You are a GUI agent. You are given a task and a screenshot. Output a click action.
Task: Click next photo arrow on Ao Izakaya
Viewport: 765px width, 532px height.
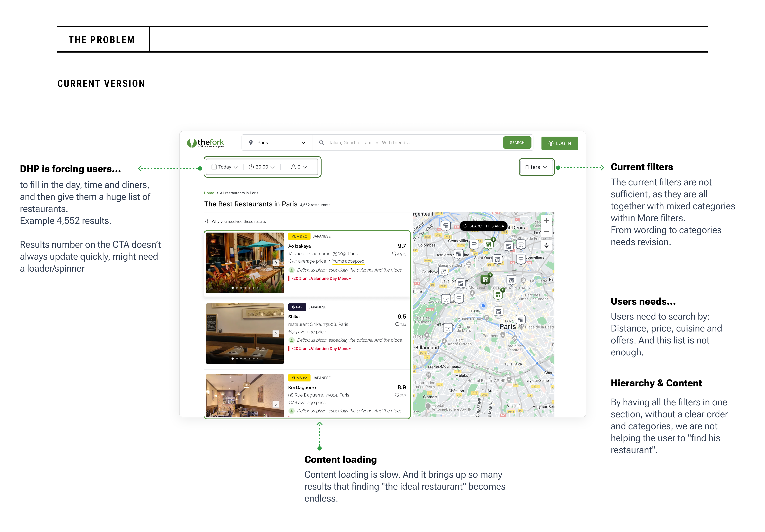click(276, 263)
